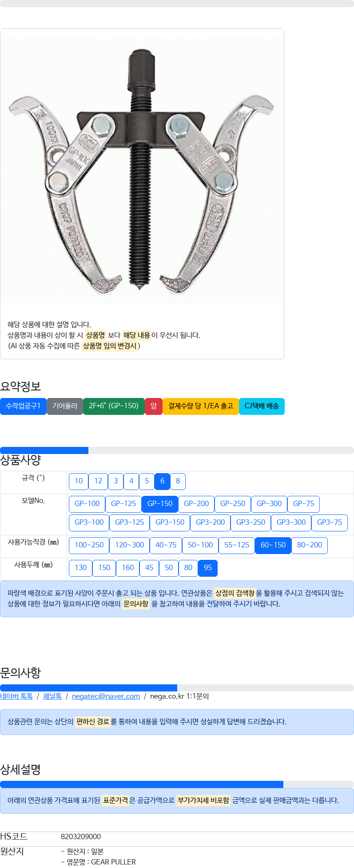Click the 결제수량 당 1/EA 출고 badge
This screenshot has height=868, width=354.
tap(201, 406)
